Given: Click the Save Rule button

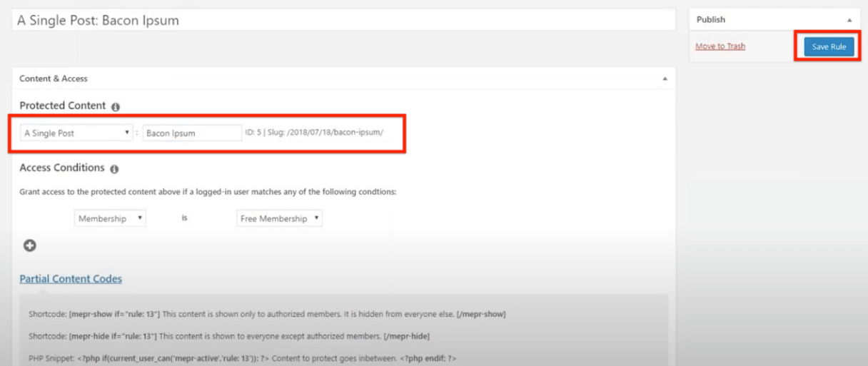Looking at the screenshot, I should (829, 46).
